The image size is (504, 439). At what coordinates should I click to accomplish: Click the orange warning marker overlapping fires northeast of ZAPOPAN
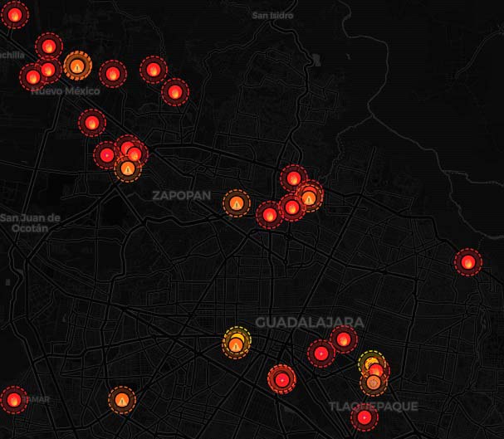click(x=309, y=198)
